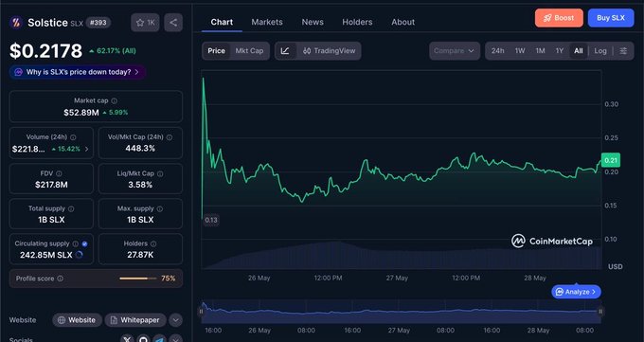
Task: Select the line chart type icon
Action: [x=285, y=51]
